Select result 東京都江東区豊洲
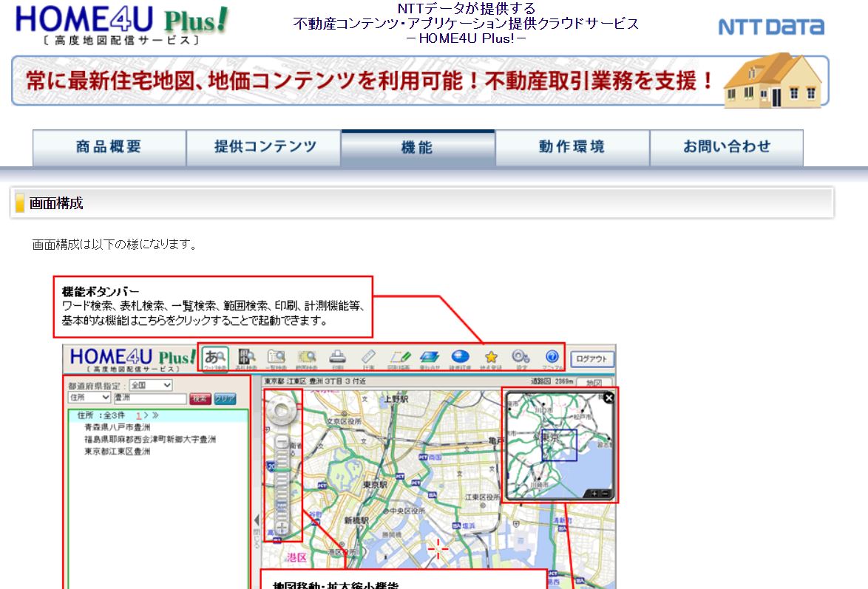868x589 pixels. click(118, 451)
